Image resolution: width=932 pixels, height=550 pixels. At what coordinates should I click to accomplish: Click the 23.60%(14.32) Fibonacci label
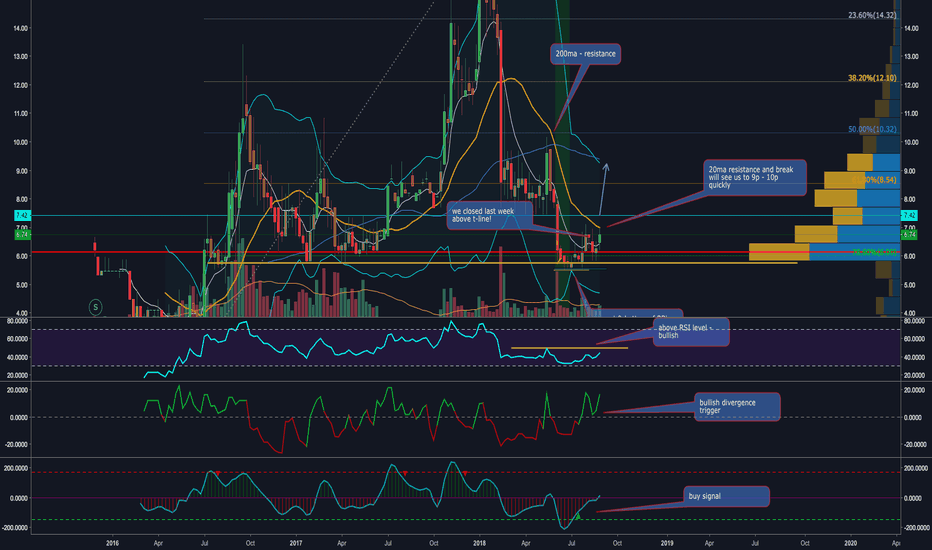coord(872,15)
